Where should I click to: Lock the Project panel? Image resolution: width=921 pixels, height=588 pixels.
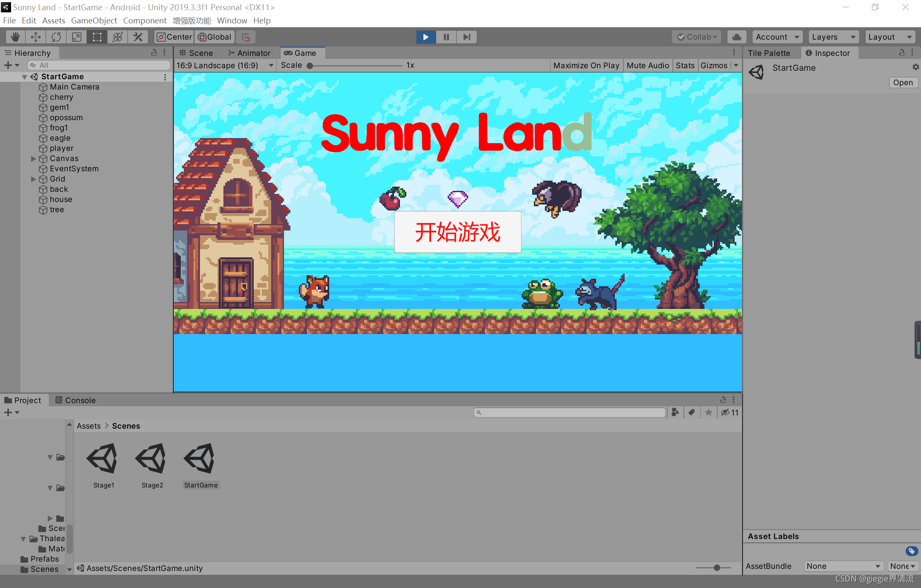723,400
